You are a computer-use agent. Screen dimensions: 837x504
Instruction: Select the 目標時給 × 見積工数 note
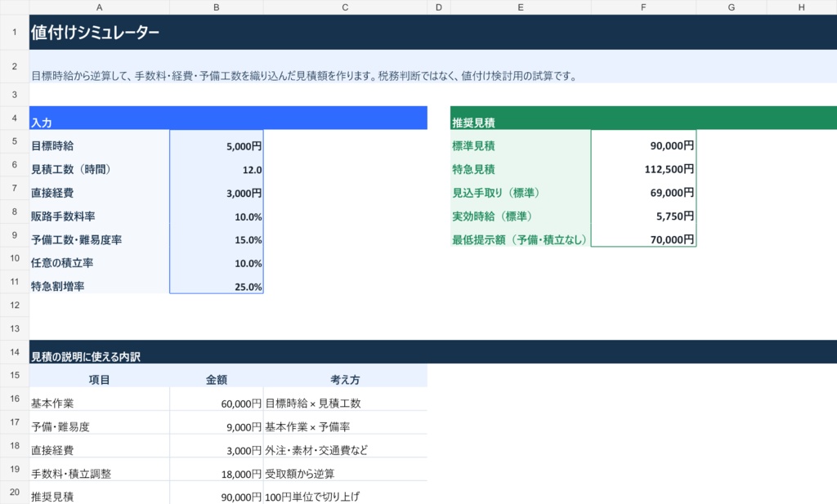[x=345, y=399]
